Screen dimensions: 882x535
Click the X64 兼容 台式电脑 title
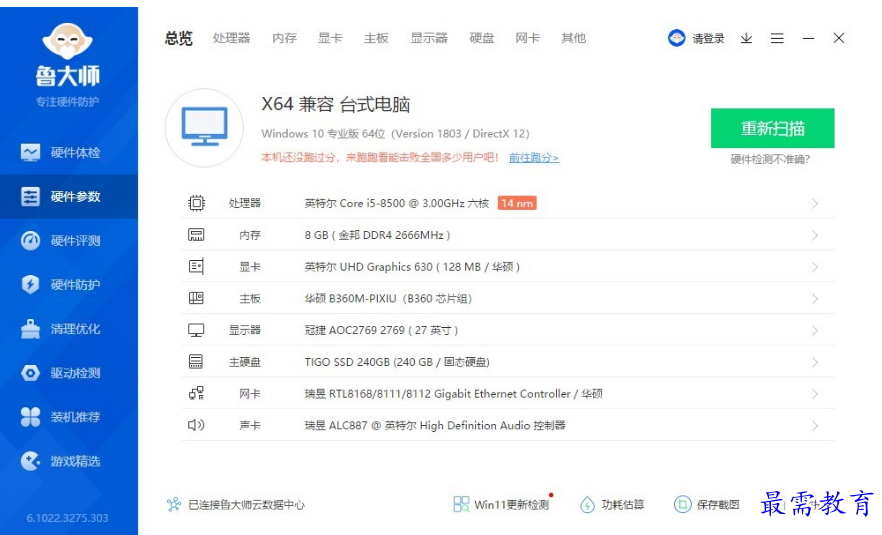point(336,104)
